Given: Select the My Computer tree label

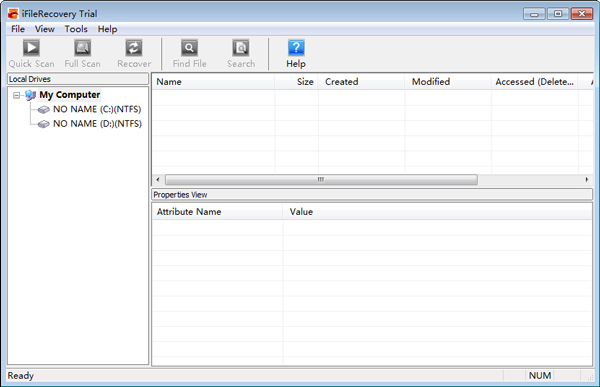Looking at the screenshot, I should (70, 95).
